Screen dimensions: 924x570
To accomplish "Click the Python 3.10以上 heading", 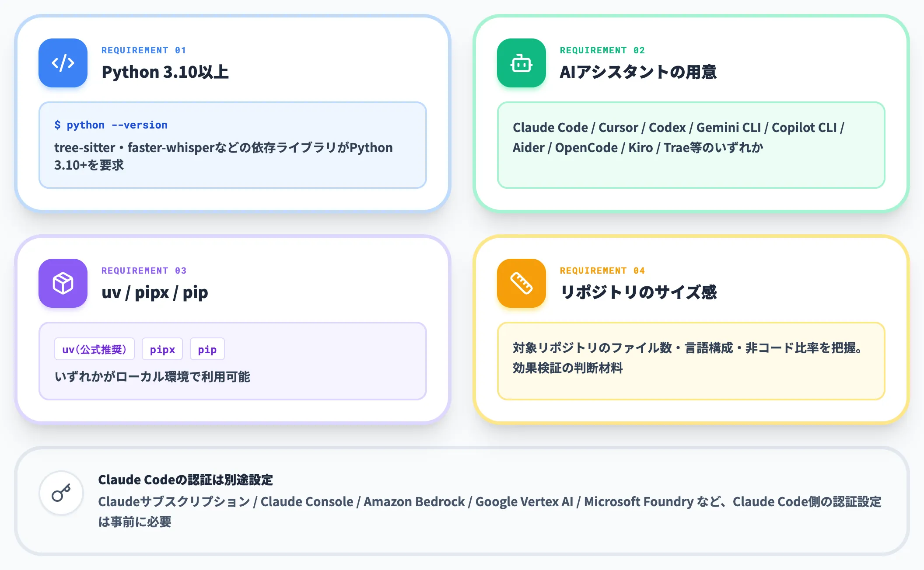I will pos(165,72).
